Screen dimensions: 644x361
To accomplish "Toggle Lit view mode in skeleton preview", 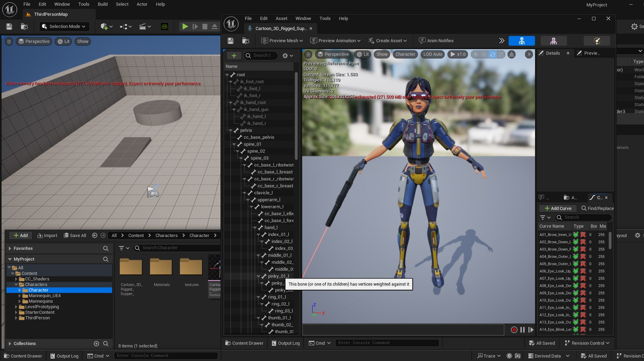I will coord(362,54).
